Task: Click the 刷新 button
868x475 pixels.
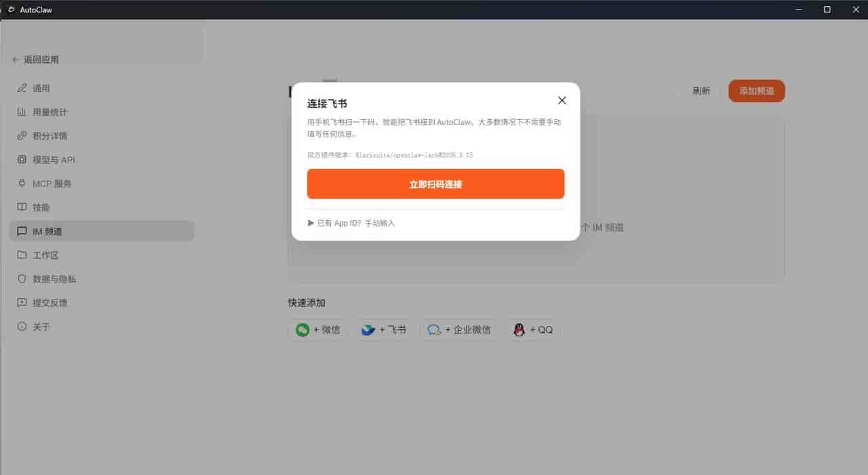Action: click(x=701, y=91)
